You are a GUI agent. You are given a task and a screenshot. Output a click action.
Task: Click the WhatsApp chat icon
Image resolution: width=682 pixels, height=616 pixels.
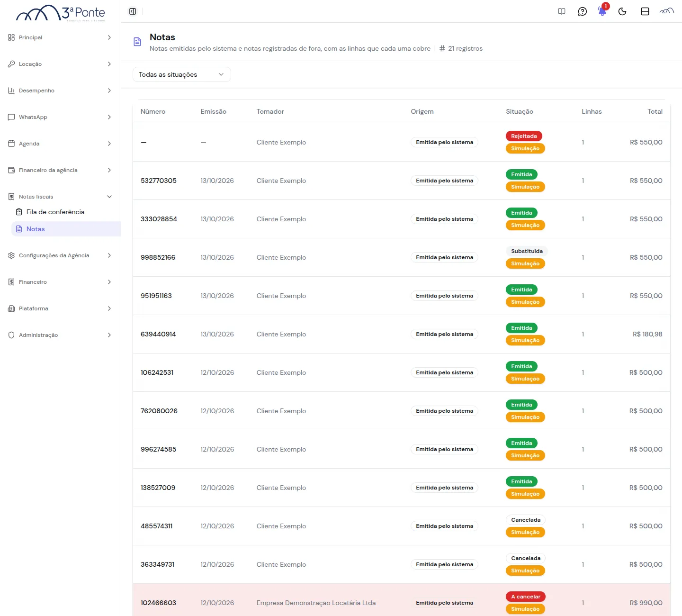(11, 117)
